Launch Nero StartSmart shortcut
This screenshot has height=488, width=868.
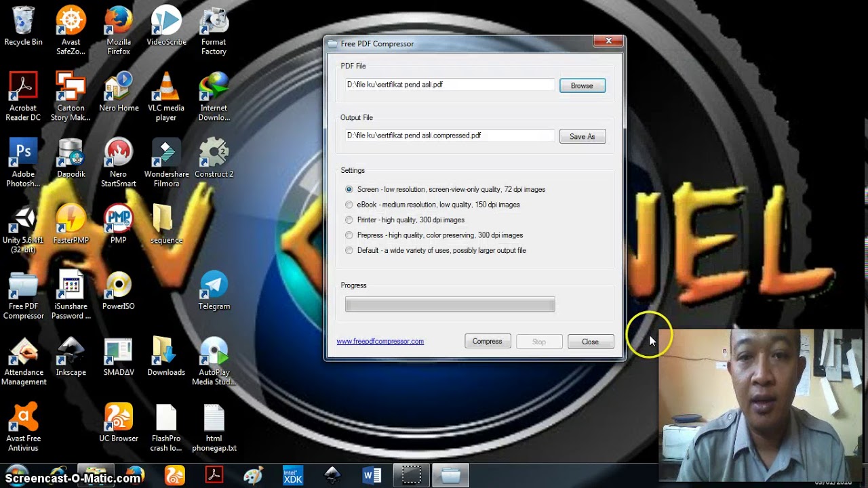tap(119, 163)
